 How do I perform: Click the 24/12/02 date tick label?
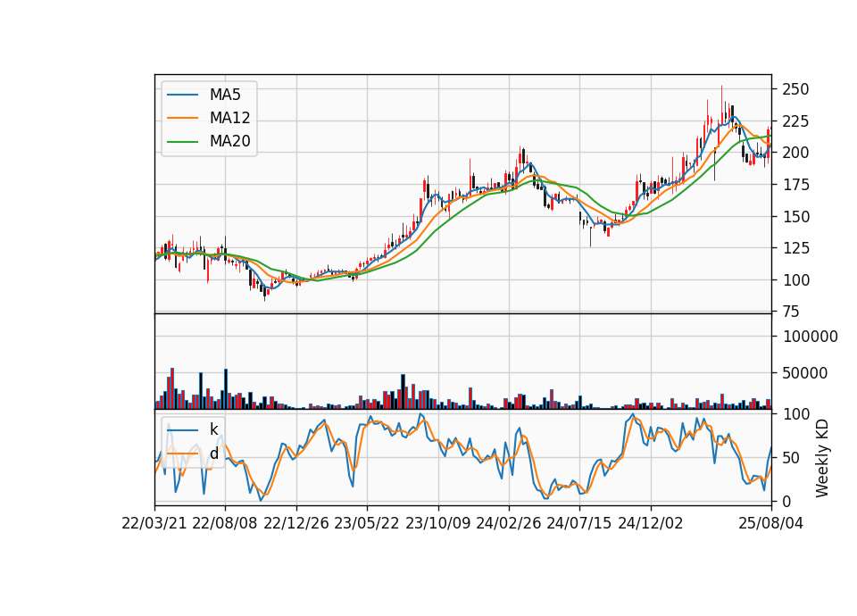tap(651, 523)
